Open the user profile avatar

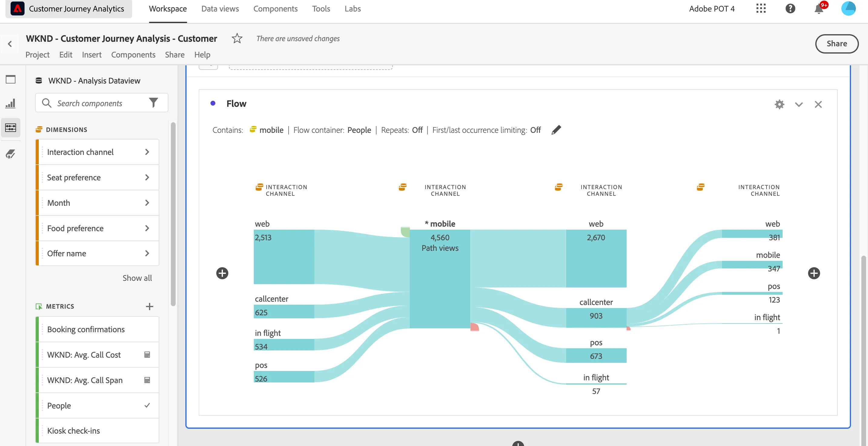pyautogui.click(x=848, y=8)
